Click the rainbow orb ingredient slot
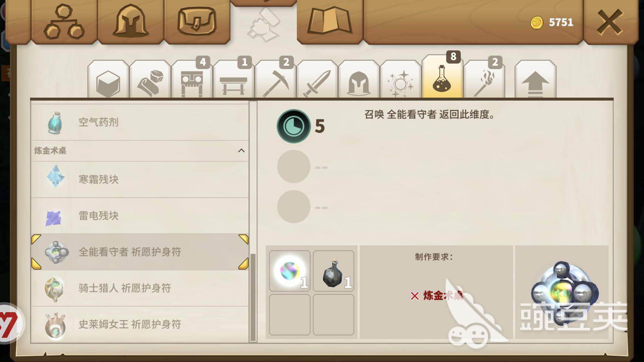This screenshot has height=362, width=644. pos(289,271)
